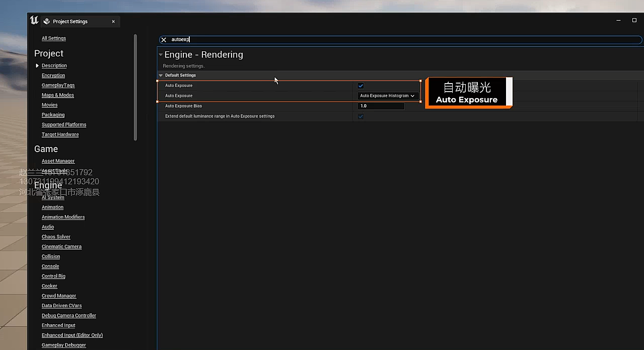Image resolution: width=644 pixels, height=350 pixels.
Task: Click the Auto Exposure Bias value field
Action: (x=381, y=106)
